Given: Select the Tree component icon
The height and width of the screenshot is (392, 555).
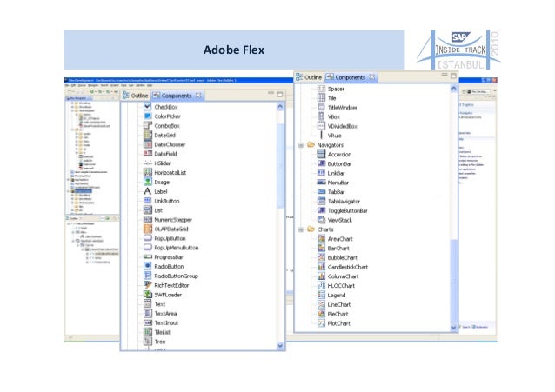Looking at the screenshot, I should point(148,342).
